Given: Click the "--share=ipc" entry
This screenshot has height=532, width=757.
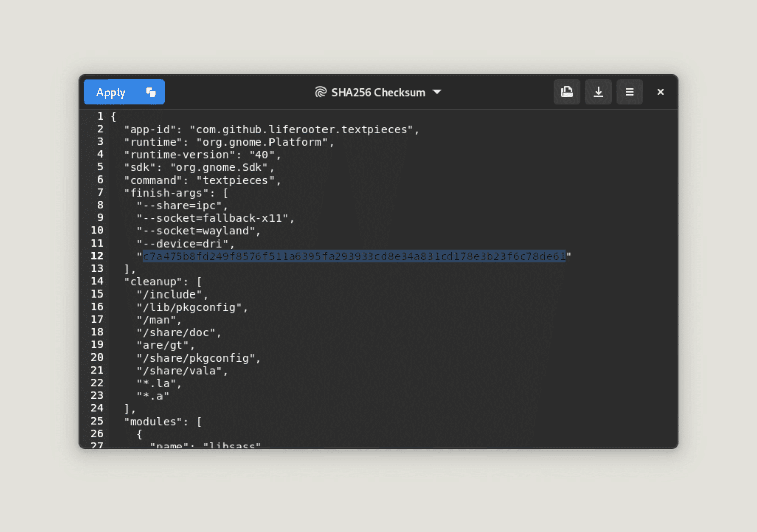Looking at the screenshot, I should 182,206.
